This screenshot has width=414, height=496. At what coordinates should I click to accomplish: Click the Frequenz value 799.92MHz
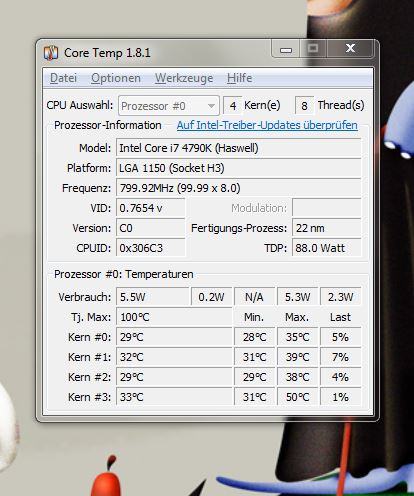pyautogui.click(x=239, y=188)
